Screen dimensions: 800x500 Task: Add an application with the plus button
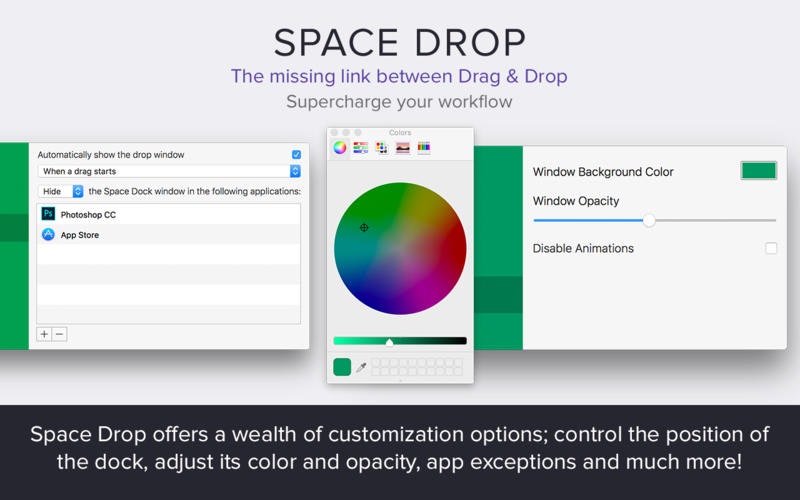tap(44, 334)
